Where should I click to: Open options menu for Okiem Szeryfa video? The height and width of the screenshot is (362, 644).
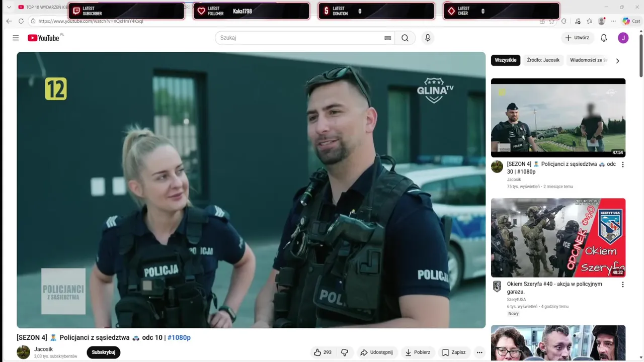(623, 285)
